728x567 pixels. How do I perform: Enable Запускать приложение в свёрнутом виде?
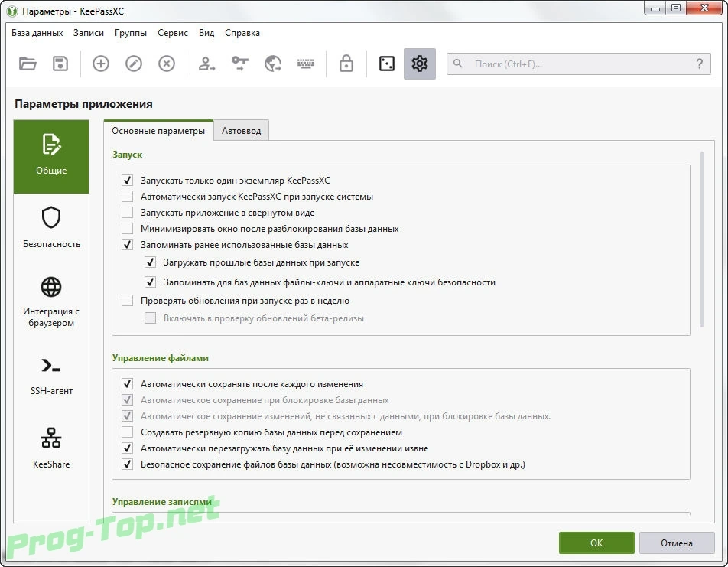coord(127,213)
